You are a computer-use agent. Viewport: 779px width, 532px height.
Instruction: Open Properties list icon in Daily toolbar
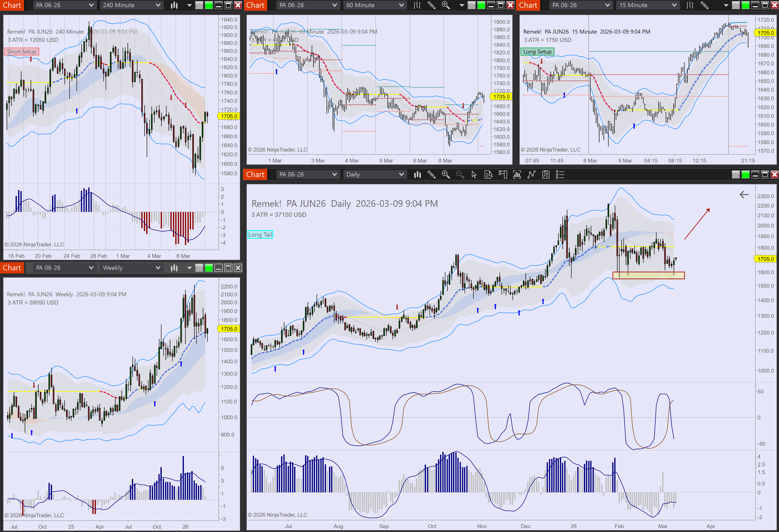click(560, 174)
